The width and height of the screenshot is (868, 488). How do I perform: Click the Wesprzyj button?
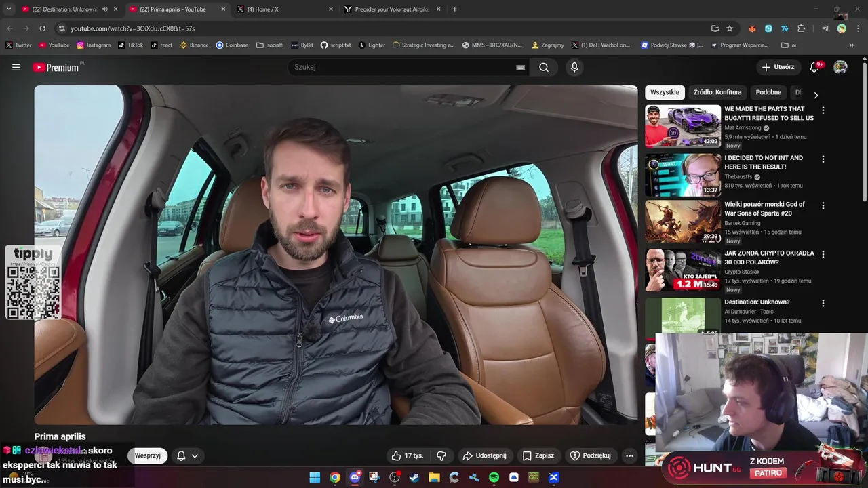[147, 455]
